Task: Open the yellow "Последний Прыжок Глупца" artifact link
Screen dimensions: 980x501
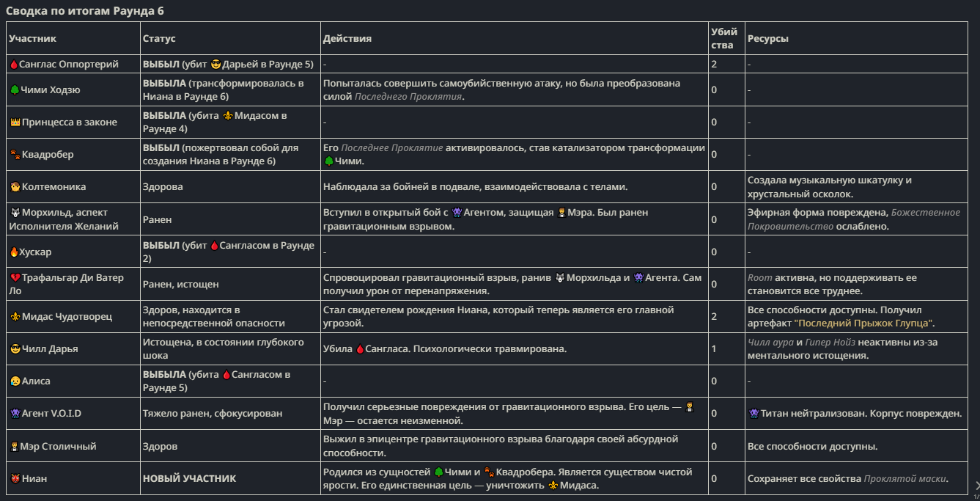Action: 863,323
